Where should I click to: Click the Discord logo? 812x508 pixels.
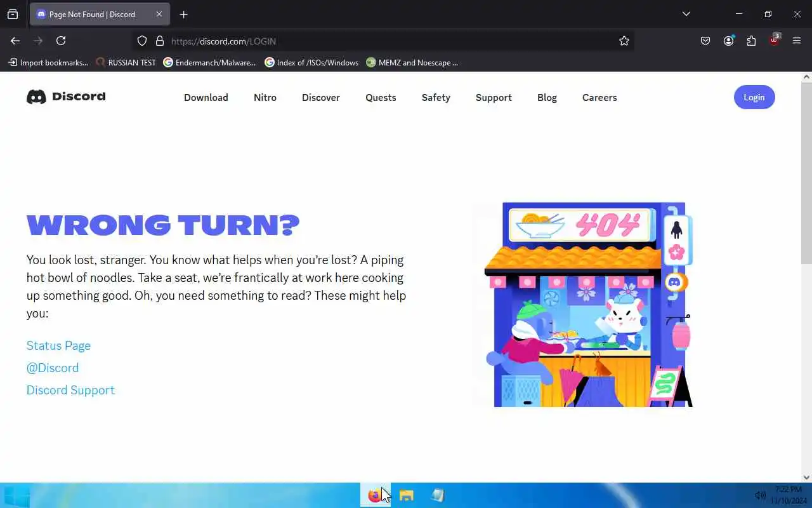pos(66,97)
